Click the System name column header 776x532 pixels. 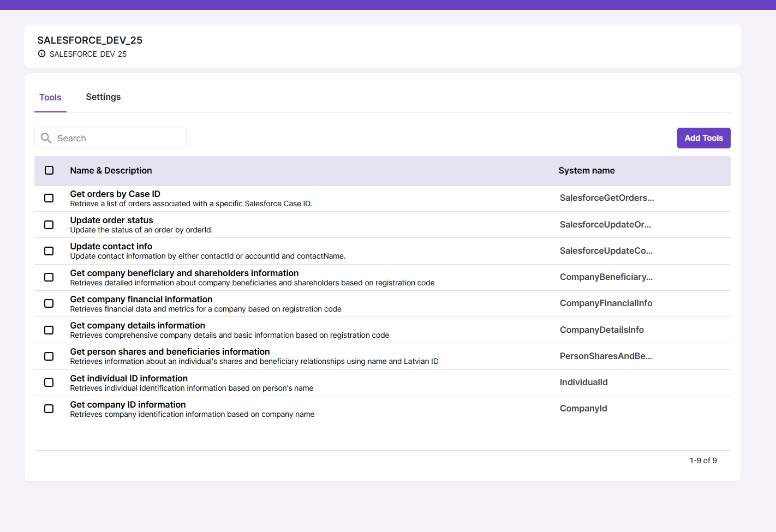click(x=586, y=171)
